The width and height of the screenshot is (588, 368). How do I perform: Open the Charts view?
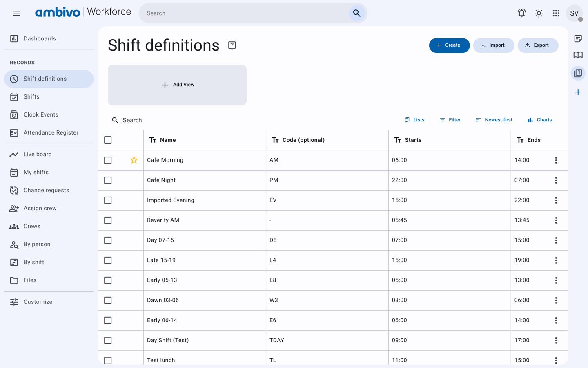tap(539, 120)
